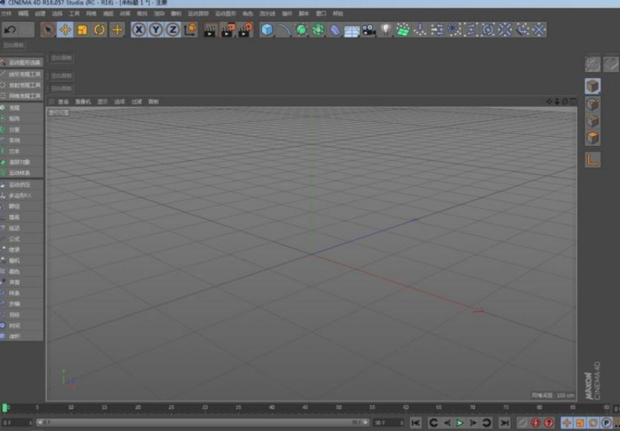Click the red Record Active Objects key icon
Viewport: 620px width, 431px height.
(535, 423)
